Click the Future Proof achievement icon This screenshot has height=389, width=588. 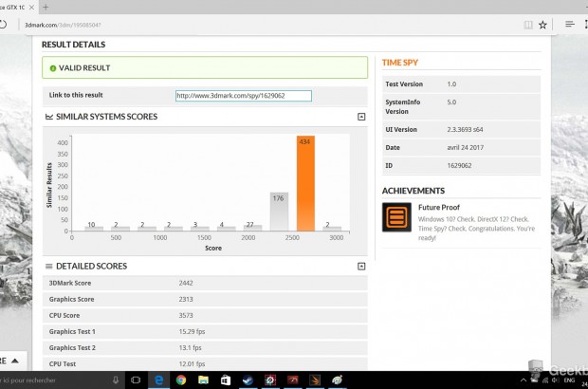[x=396, y=218]
